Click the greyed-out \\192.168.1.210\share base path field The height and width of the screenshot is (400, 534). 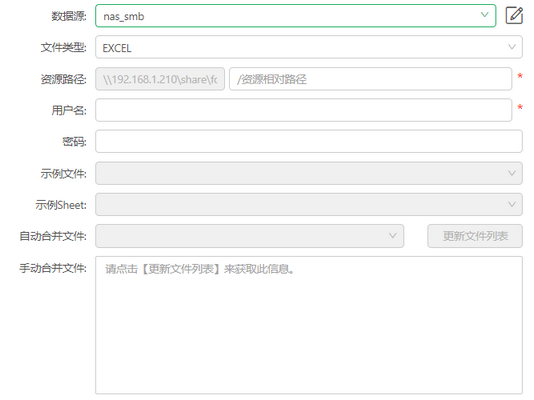[x=160, y=79]
